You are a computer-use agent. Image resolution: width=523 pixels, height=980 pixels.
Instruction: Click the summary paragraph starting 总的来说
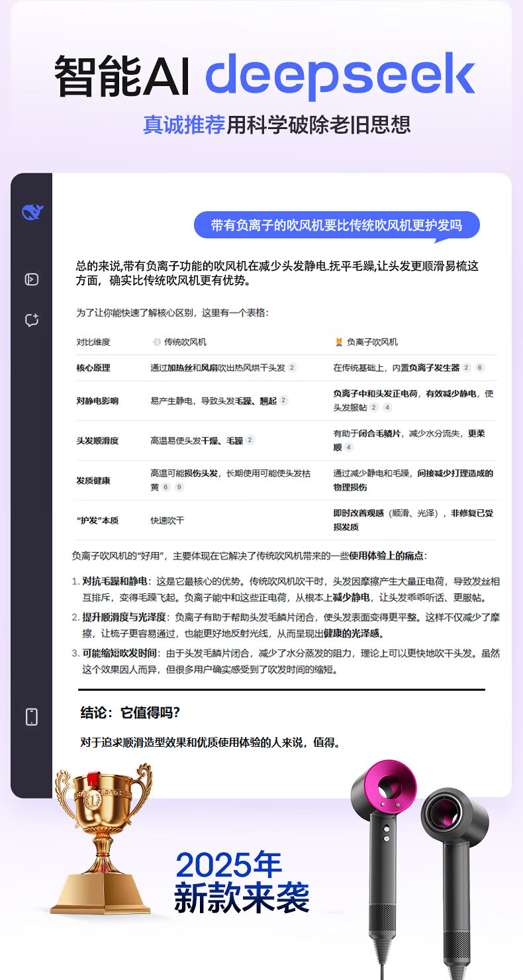click(277, 273)
